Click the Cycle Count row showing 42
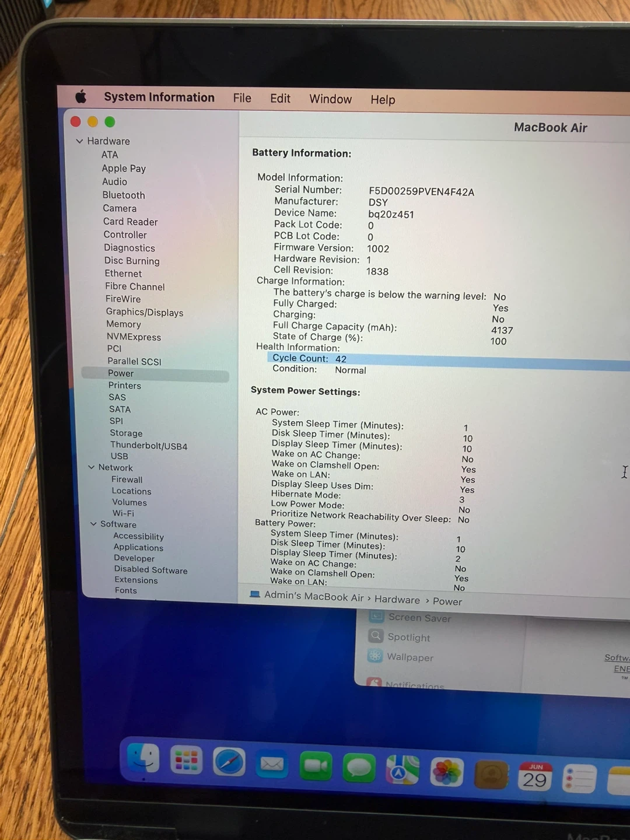This screenshot has height=840, width=630. [x=448, y=361]
